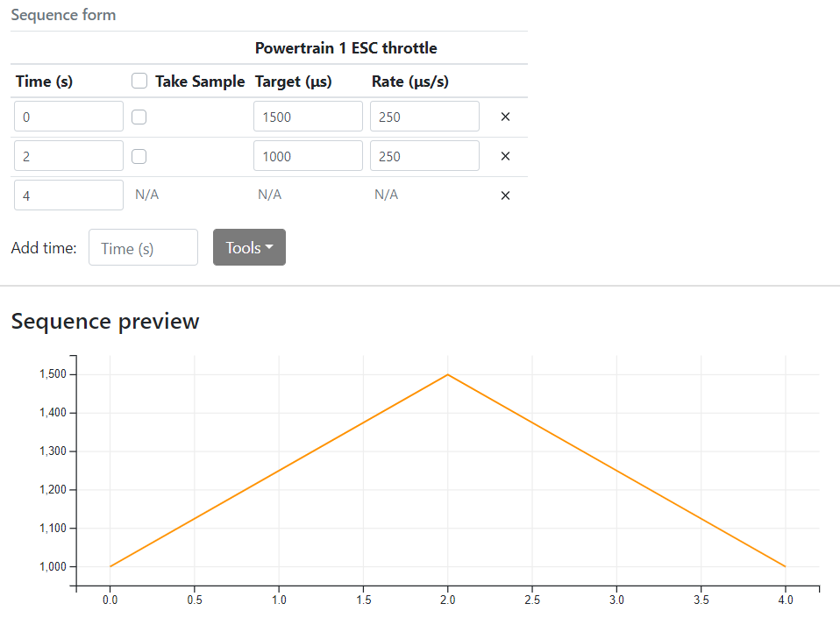Viewport: 840px width, 625px height.
Task: Click the Rate (µs/s) column header
Action: coord(410,82)
